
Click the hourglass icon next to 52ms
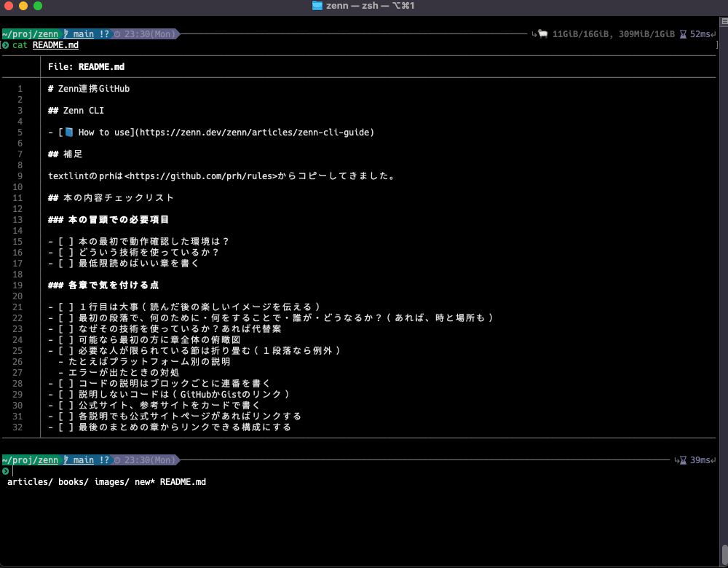683,34
